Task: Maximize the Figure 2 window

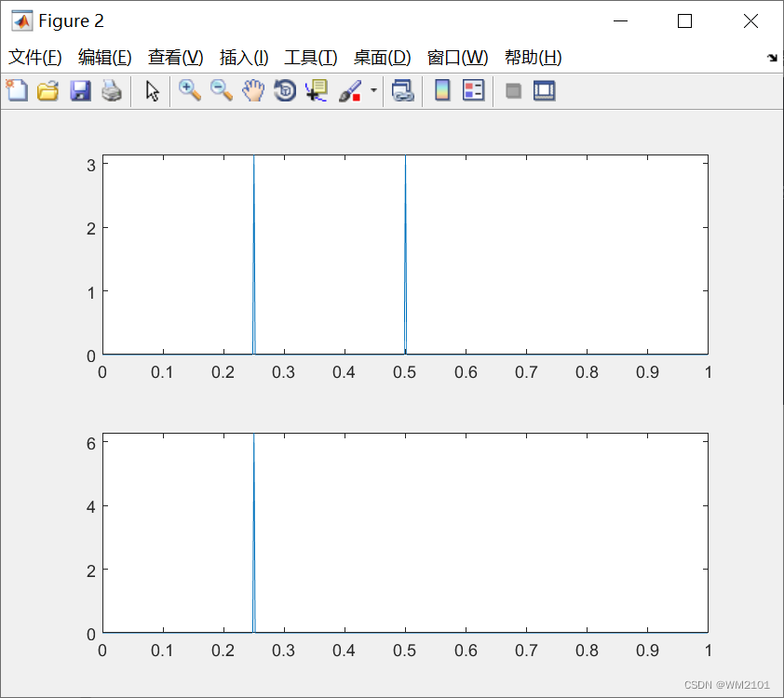Action: 684,21
